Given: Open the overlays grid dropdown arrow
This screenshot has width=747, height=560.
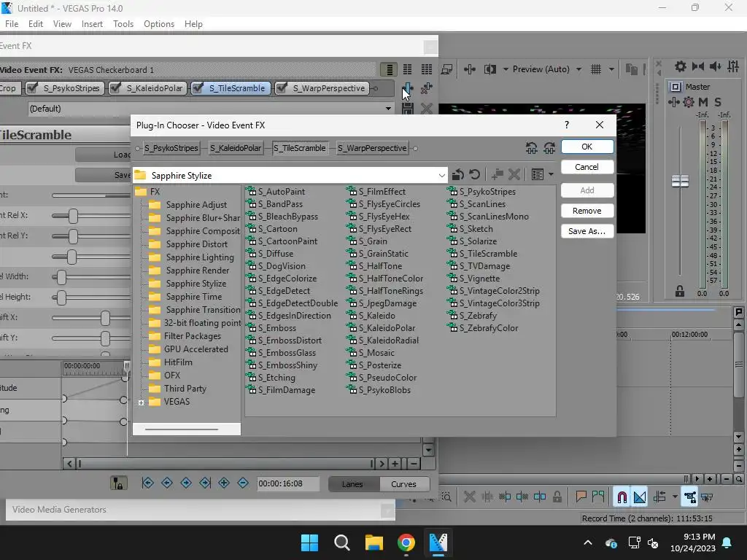Looking at the screenshot, I should [x=611, y=69].
